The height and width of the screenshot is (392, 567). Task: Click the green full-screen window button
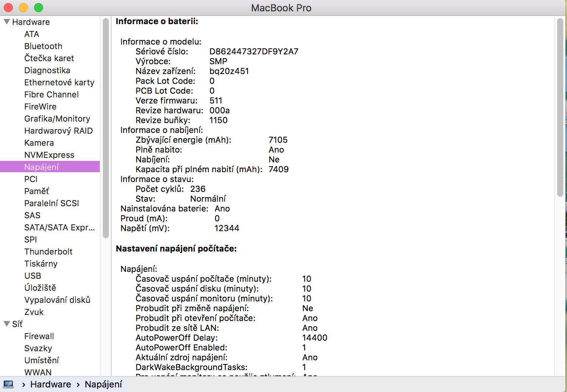[39, 8]
